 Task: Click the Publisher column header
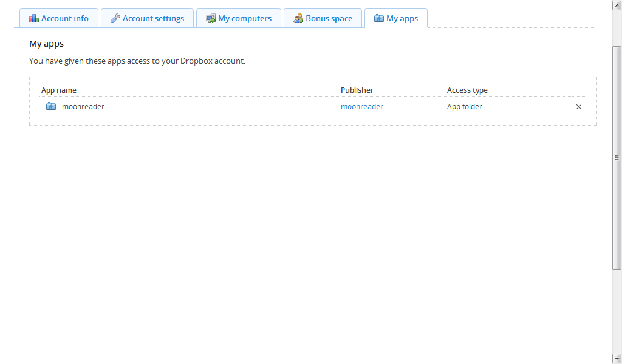coord(357,90)
